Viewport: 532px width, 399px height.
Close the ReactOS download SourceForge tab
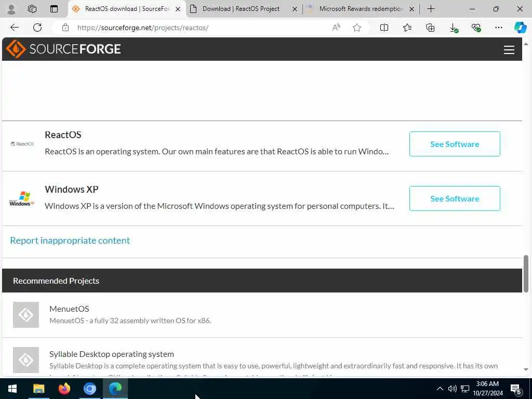(178, 9)
